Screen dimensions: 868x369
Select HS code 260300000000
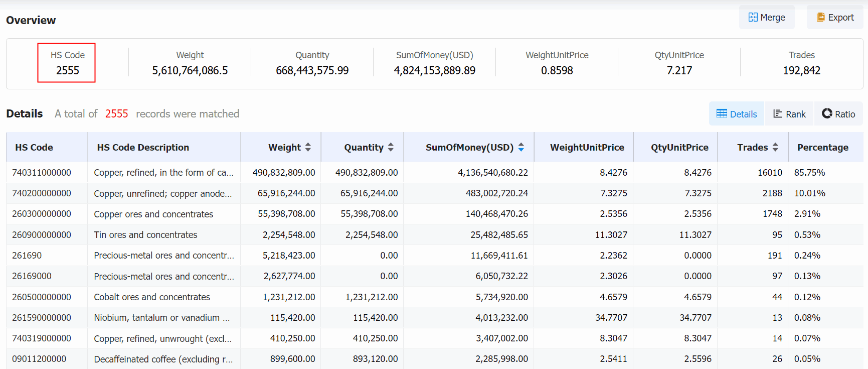click(x=42, y=214)
